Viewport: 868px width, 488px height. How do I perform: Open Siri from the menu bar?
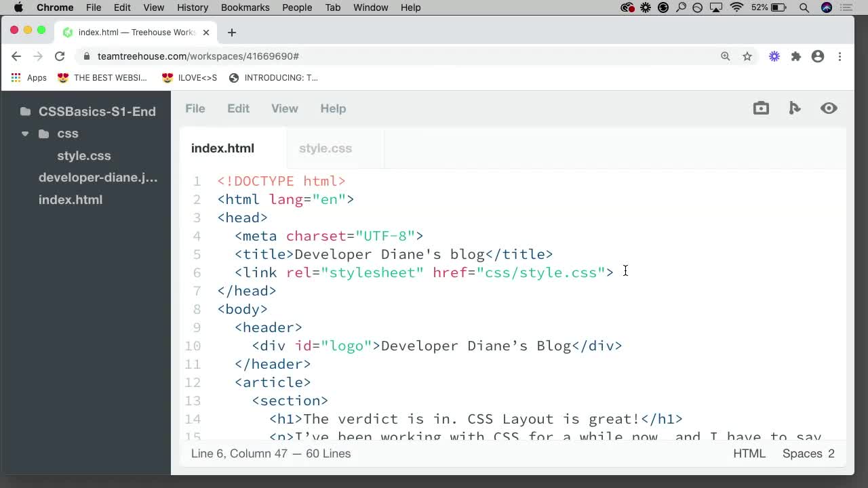[826, 7]
